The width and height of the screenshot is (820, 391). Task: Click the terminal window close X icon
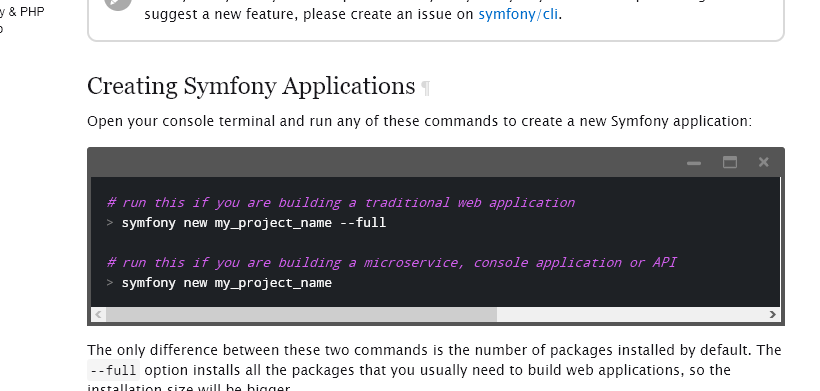(x=764, y=162)
